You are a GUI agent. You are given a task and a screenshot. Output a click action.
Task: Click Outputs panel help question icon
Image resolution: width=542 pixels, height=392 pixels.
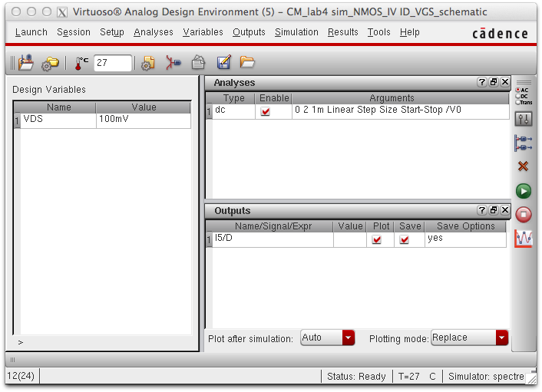[481, 210]
